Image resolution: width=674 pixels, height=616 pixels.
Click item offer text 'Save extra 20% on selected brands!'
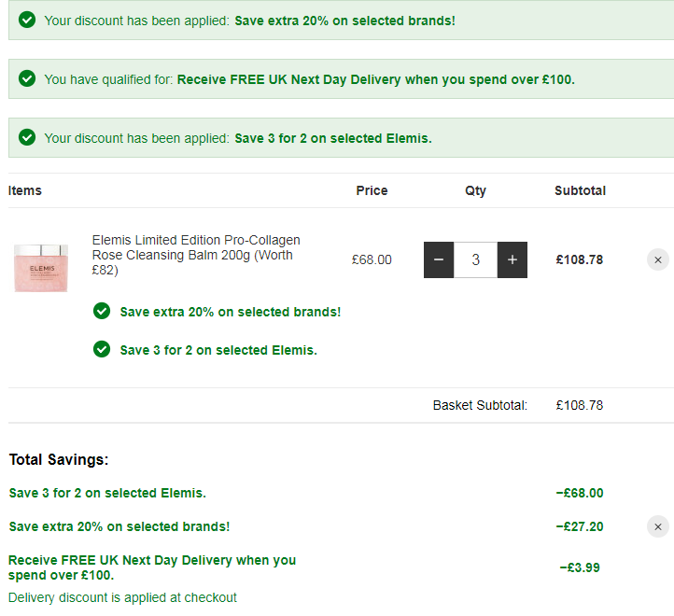231,312
